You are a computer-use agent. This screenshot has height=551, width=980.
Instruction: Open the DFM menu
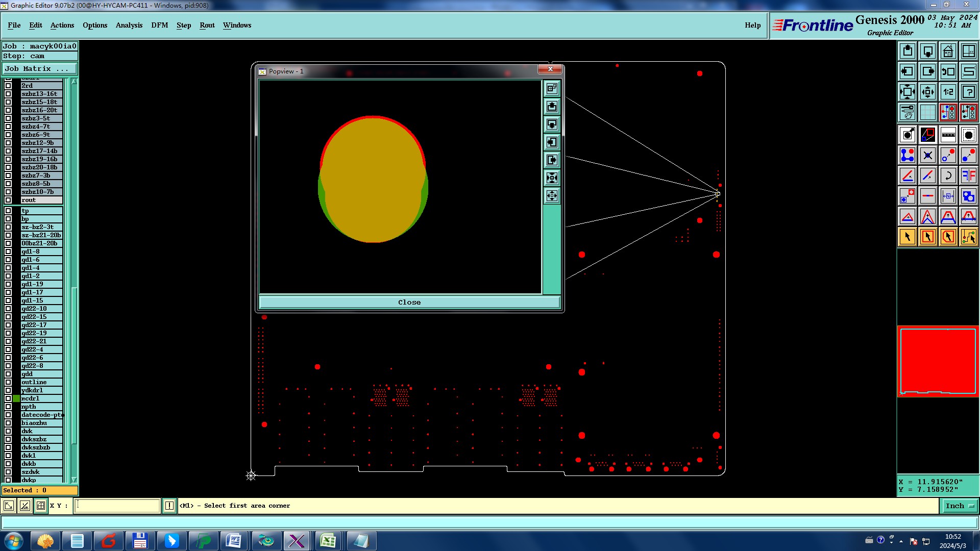(x=159, y=25)
